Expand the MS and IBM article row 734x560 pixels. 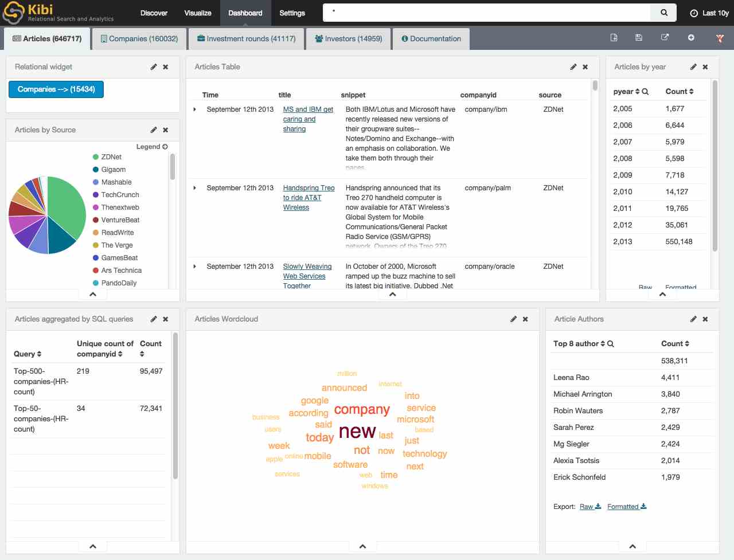pyautogui.click(x=195, y=109)
